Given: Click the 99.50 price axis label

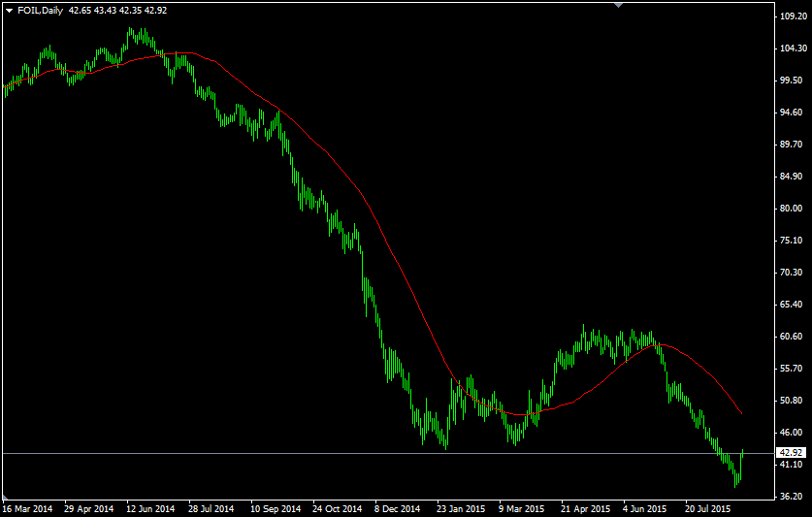Looking at the screenshot, I should (x=794, y=81).
